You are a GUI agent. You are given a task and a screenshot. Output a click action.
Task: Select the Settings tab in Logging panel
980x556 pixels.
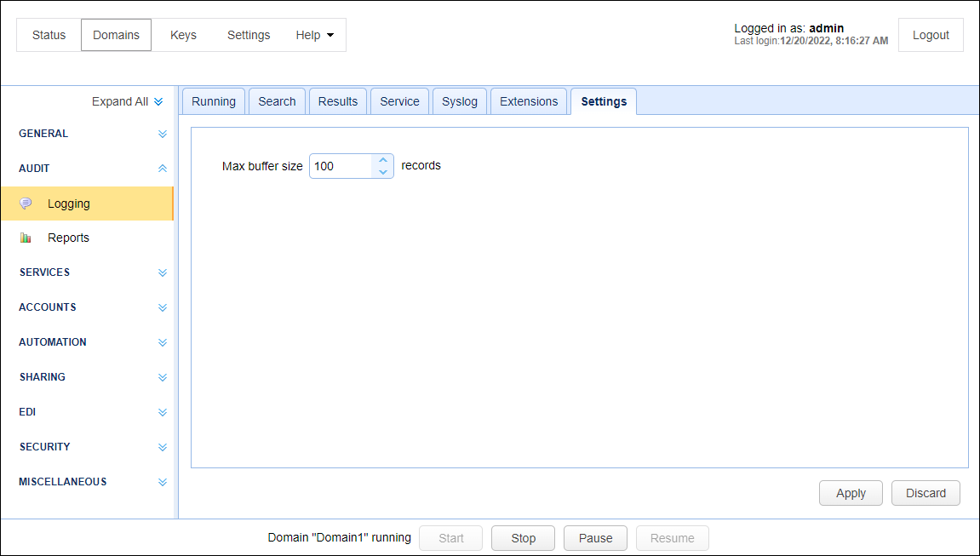(x=604, y=102)
